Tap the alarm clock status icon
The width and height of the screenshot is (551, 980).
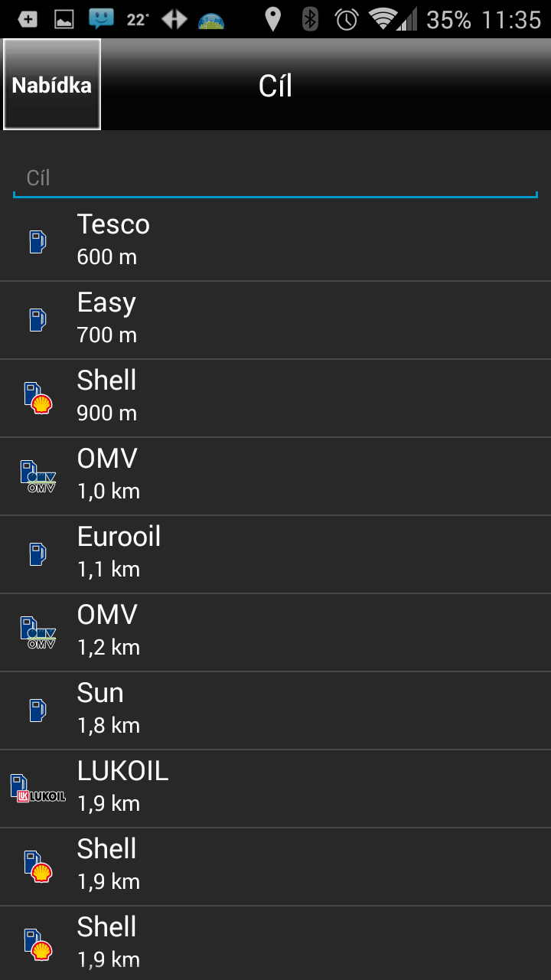click(347, 19)
